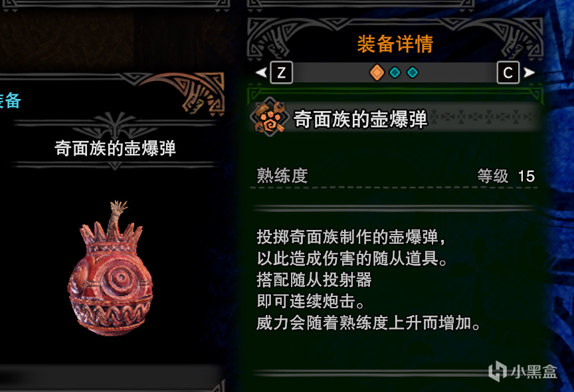Click the C key next-page button
The image size is (574, 392).
point(508,73)
